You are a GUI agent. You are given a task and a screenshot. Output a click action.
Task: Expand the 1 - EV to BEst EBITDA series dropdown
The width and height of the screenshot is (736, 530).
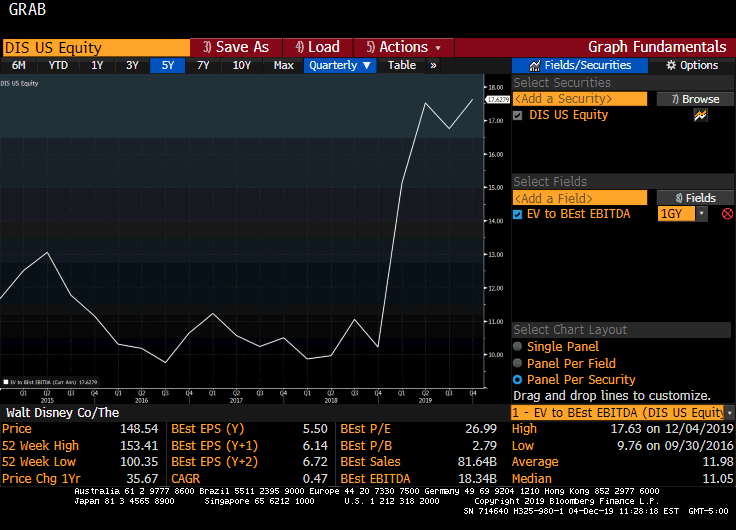pos(729,413)
